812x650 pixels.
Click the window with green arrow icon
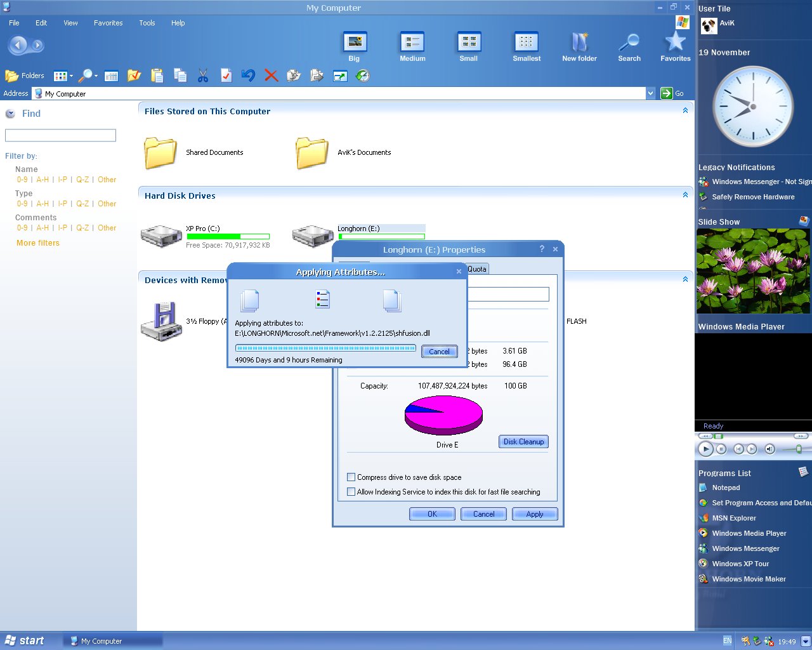tap(340, 76)
